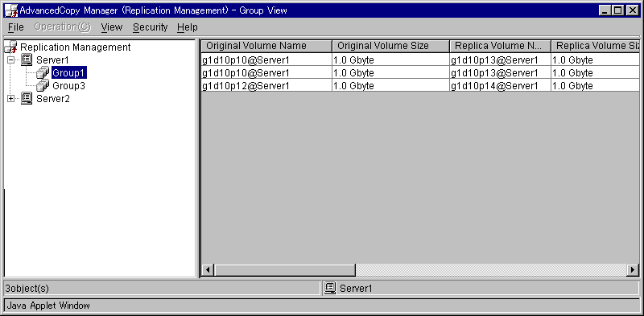Click the server icon in the status bar
This screenshot has height=316, width=644.
coord(330,288)
